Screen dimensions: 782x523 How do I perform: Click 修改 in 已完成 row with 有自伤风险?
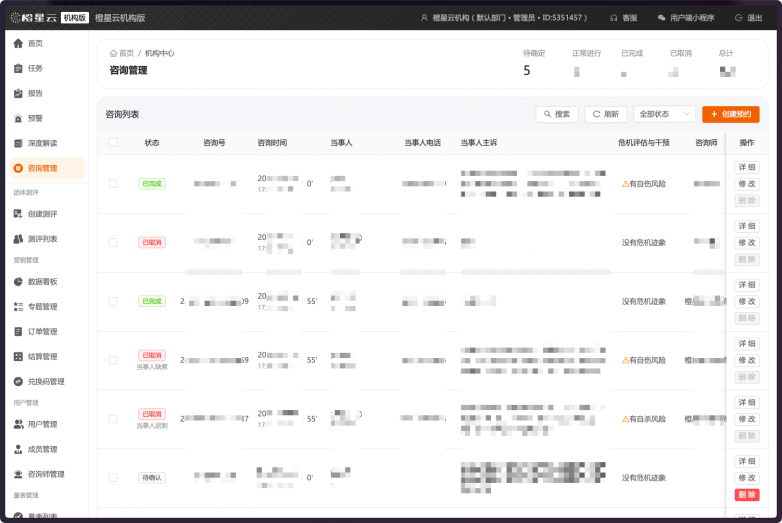coord(747,184)
